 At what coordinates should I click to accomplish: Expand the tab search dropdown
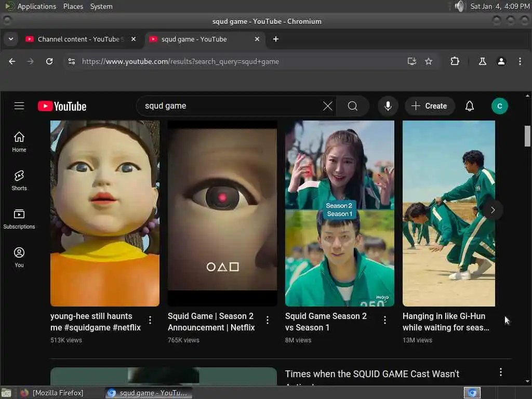pyautogui.click(x=11, y=39)
